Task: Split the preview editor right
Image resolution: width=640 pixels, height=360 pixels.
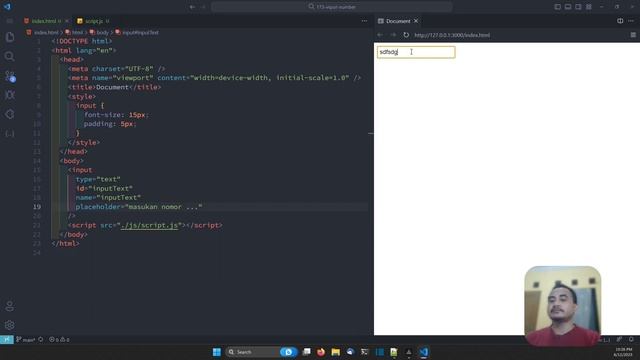Action: coord(620,21)
